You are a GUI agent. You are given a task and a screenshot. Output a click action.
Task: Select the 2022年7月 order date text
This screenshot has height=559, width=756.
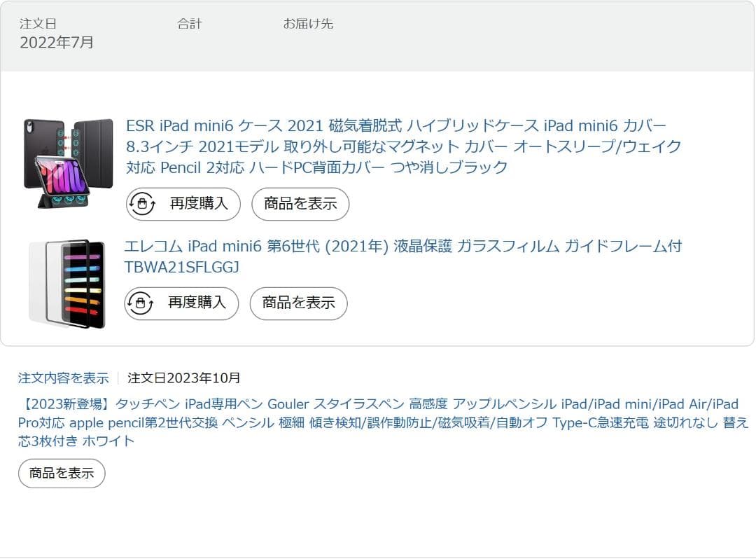[x=57, y=43]
